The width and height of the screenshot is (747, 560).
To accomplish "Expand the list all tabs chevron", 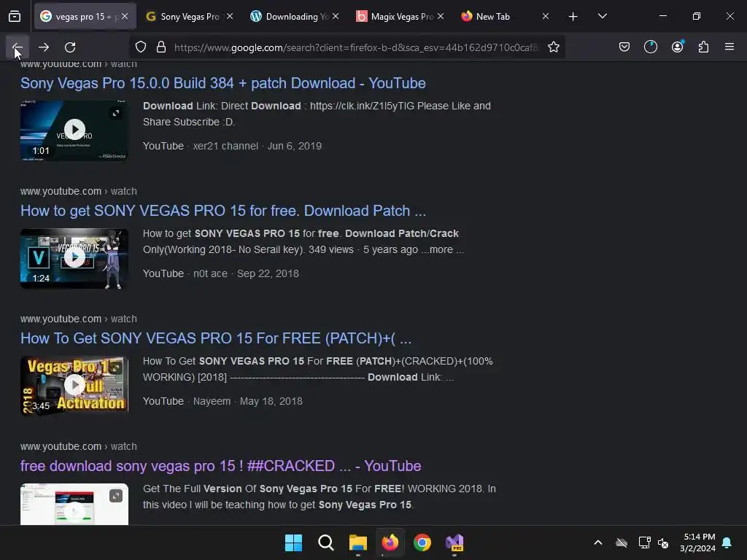I will pyautogui.click(x=602, y=17).
